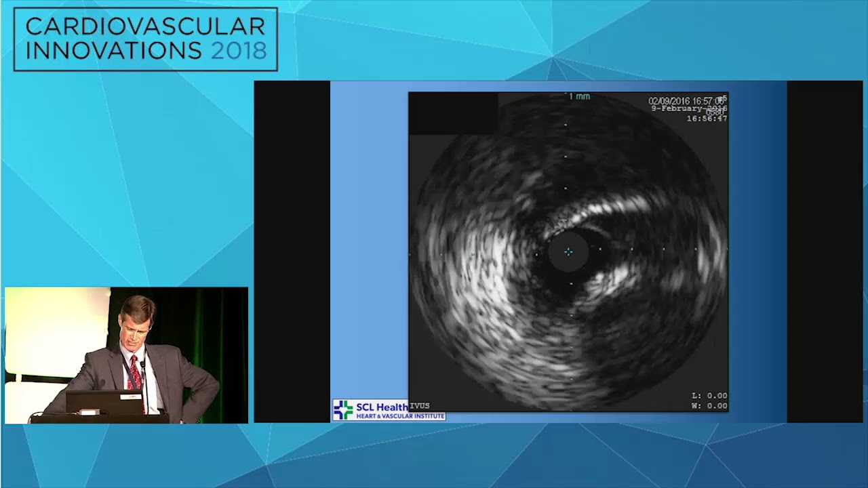Click the Cardiovascular Innovations 2018 logo
Image resolution: width=868 pixels, height=488 pixels.
pos(146,39)
